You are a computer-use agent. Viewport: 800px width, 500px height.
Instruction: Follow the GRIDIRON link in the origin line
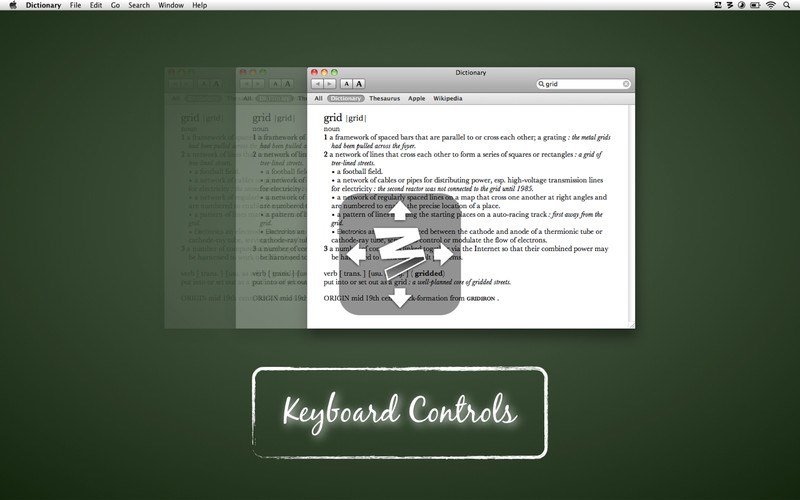[475, 298]
